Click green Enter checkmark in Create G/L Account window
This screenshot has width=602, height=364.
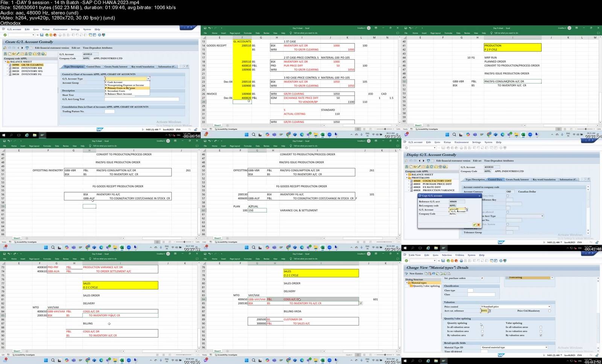(x=5, y=35)
